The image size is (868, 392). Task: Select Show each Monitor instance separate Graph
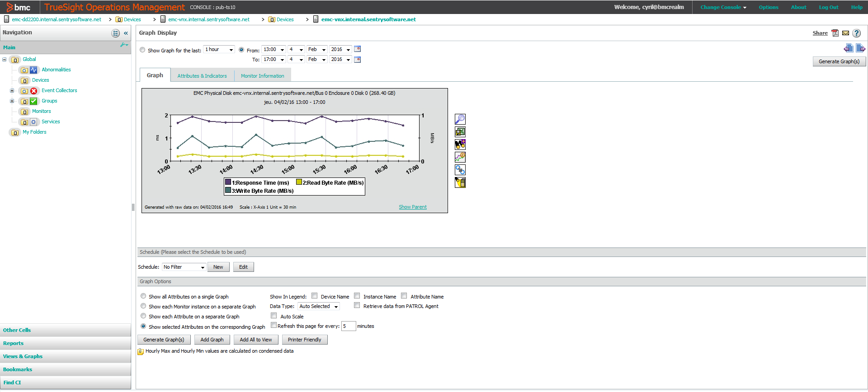coord(143,306)
